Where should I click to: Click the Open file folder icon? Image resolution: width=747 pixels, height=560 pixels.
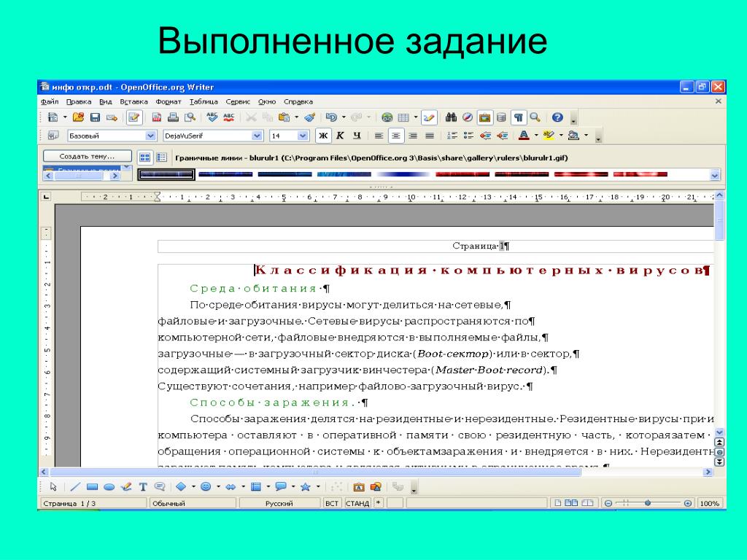click(x=78, y=117)
